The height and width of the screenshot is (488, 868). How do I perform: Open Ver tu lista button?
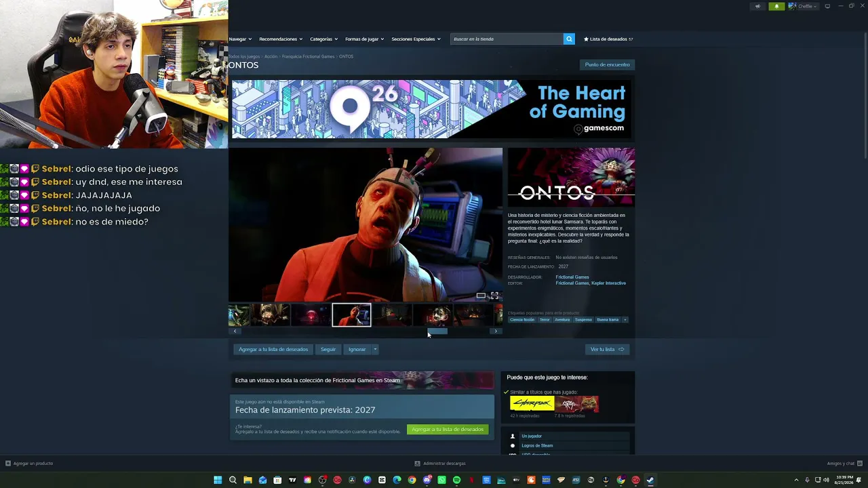[x=607, y=349]
